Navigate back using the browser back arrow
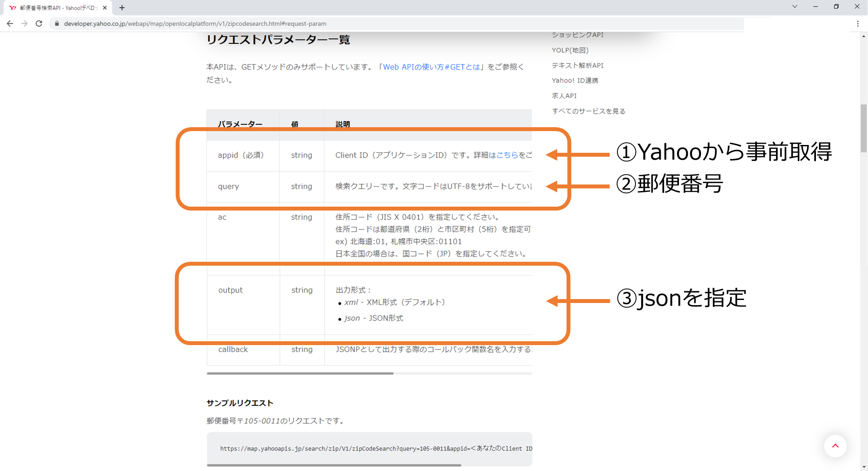Screen dimensions: 868x471 (x=10, y=23)
